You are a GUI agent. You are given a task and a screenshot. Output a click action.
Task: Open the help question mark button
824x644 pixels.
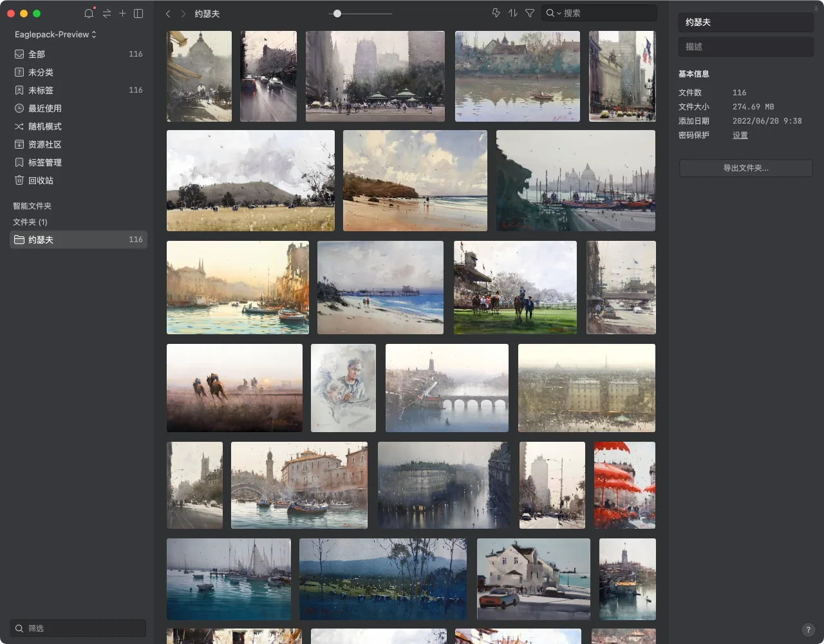[x=808, y=630]
